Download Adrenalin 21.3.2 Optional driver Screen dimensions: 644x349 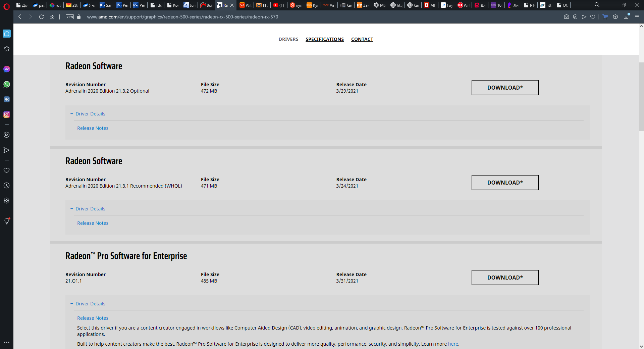click(505, 88)
